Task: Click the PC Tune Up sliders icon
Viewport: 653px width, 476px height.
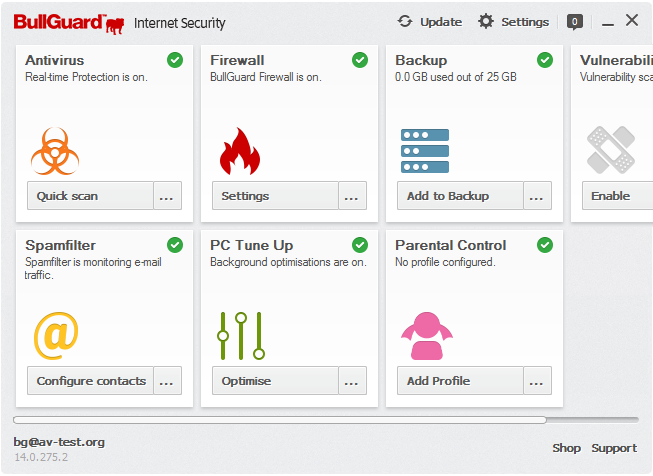Action: [241, 335]
